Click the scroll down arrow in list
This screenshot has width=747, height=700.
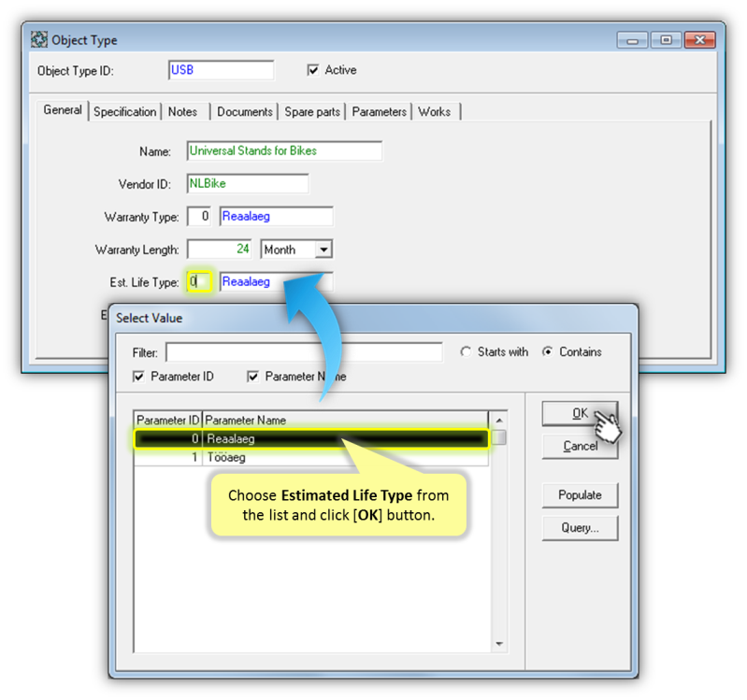point(499,644)
